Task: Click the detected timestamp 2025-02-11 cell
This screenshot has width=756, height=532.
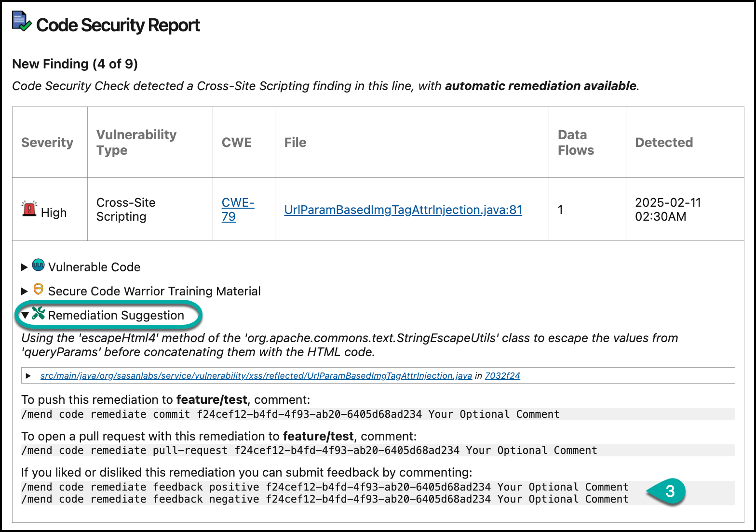Action: tap(668, 210)
